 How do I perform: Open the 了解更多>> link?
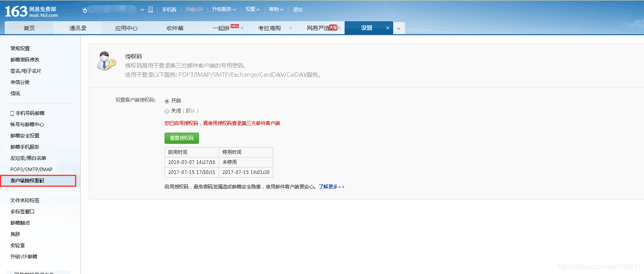coord(331,187)
